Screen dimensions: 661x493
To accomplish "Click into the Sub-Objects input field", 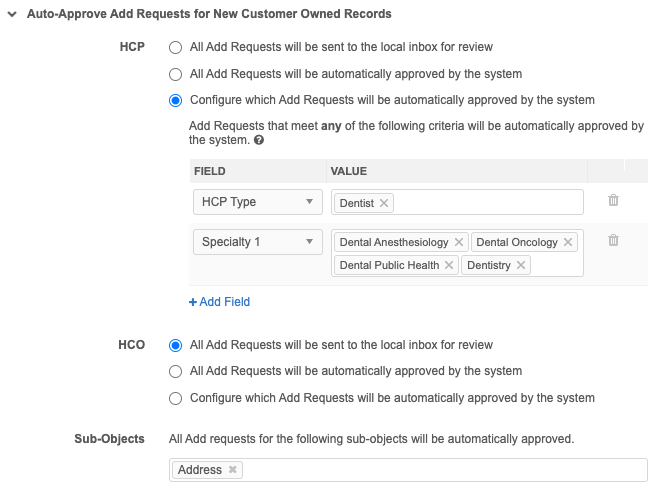I will [x=440, y=470].
